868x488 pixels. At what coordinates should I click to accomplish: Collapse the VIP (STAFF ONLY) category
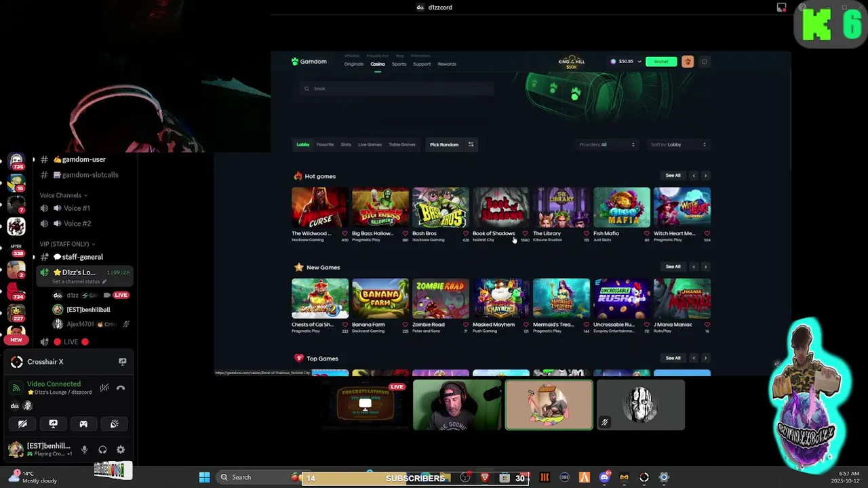(x=67, y=244)
